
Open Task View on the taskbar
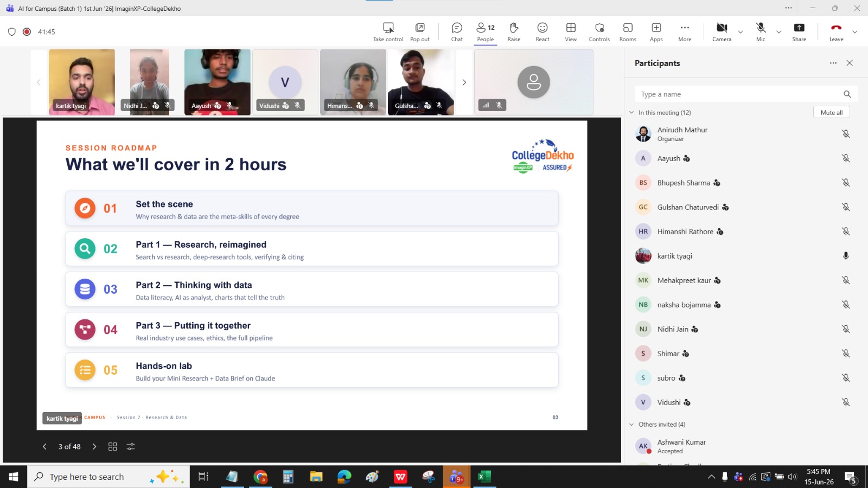(x=203, y=477)
